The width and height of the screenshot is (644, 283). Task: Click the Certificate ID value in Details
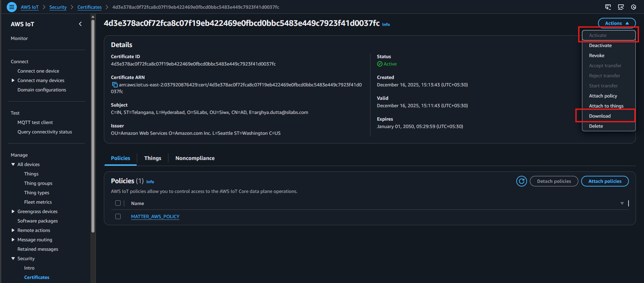coord(193,64)
